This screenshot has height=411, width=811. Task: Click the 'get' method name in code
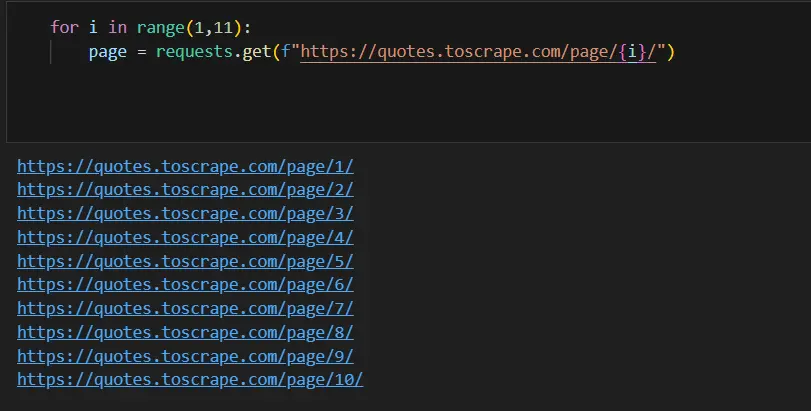(x=257, y=52)
